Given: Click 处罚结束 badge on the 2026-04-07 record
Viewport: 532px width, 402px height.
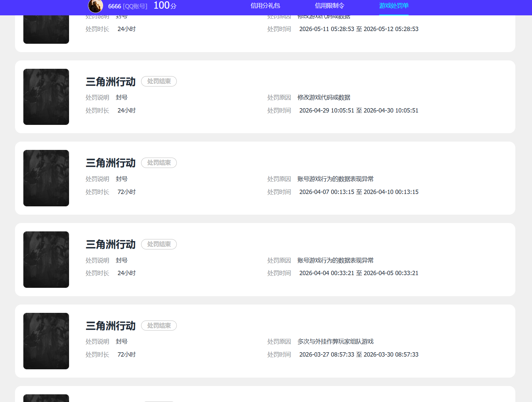Looking at the screenshot, I should coord(159,163).
